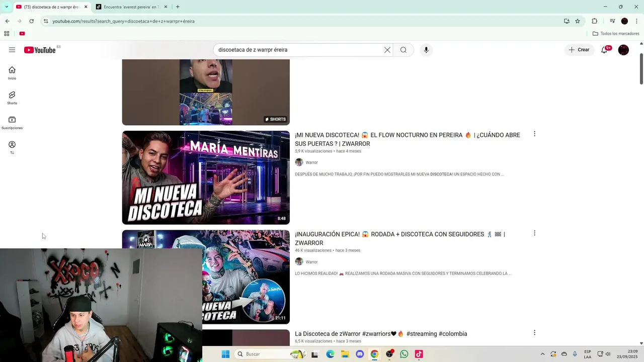Open options for INAUGURACIÓN EPICA video

[x=534, y=233]
